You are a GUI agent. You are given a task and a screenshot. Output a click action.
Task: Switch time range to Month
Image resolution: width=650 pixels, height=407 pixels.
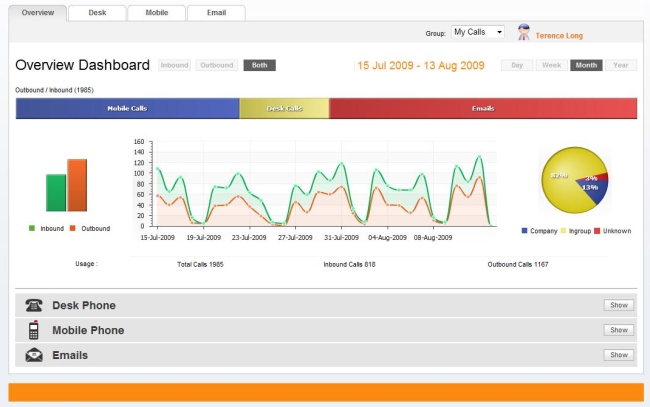tap(586, 65)
